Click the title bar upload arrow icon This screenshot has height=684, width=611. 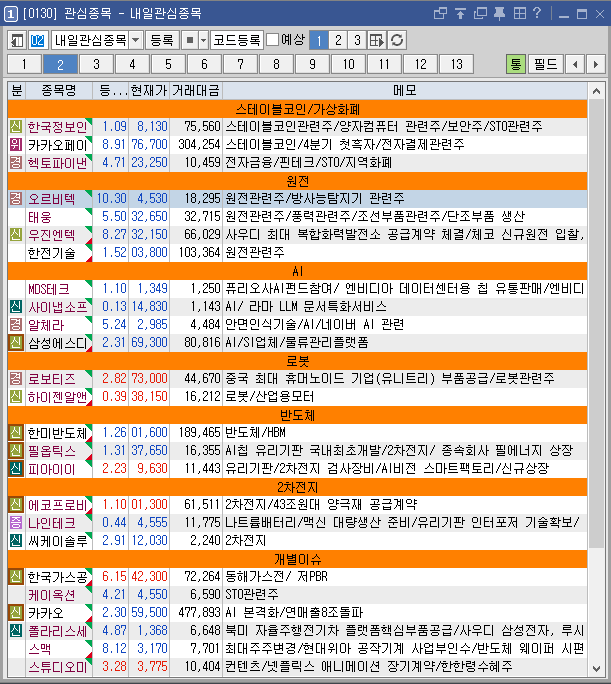tap(460, 14)
